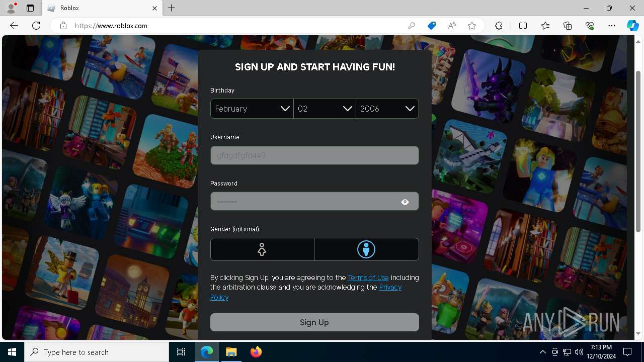Toggle password visibility eye icon
The height and width of the screenshot is (362, 644).
405,202
